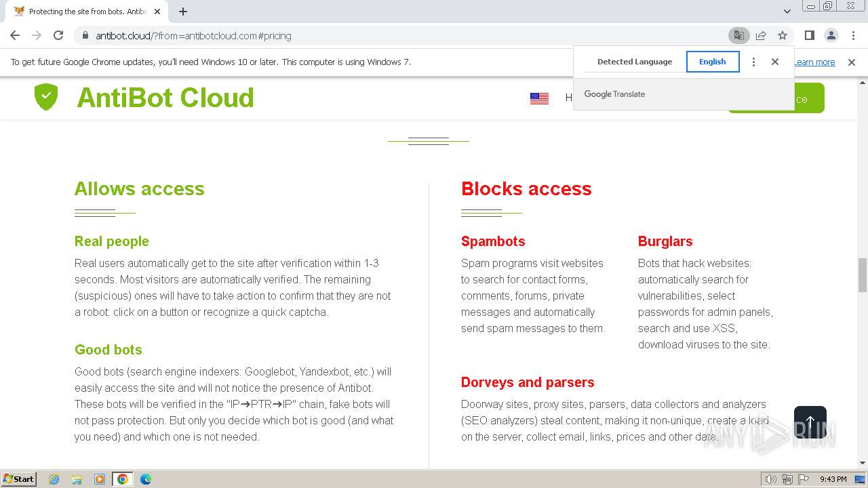868x488 pixels.
Task: Go forward to the next page
Action: 37,35
